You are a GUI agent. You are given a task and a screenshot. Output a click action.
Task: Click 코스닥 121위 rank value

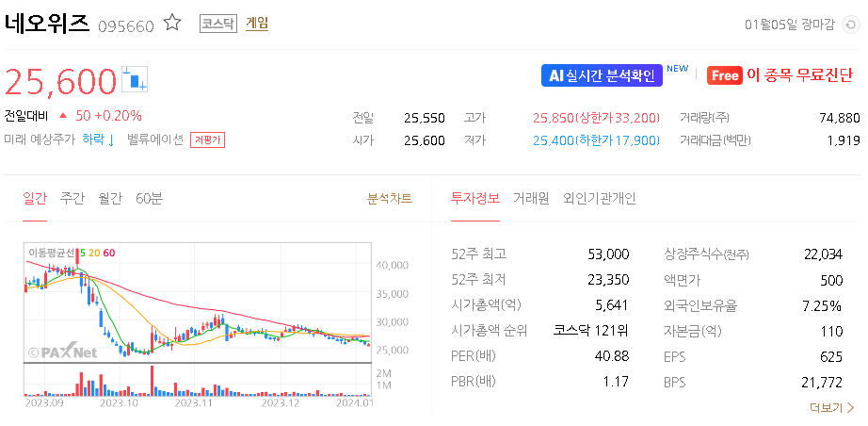(591, 331)
